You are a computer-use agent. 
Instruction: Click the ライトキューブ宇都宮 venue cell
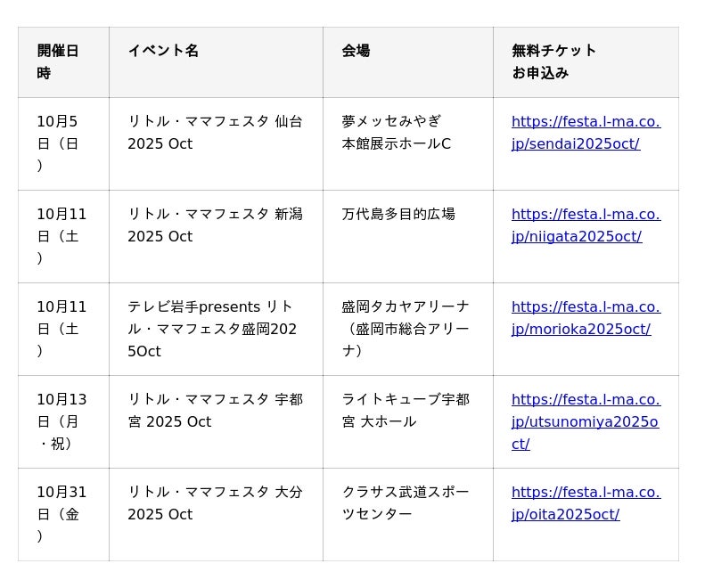tap(406, 411)
